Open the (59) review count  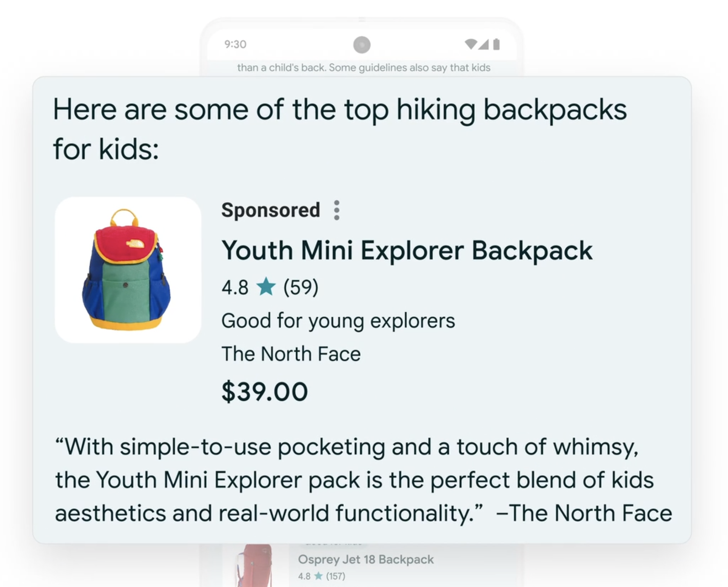pos(301,287)
